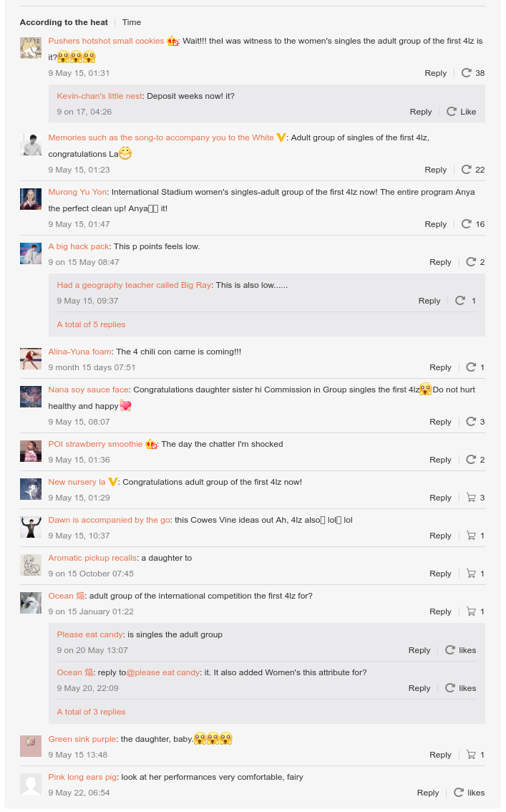Sort comments by Time
506x812 pixels.
(132, 22)
